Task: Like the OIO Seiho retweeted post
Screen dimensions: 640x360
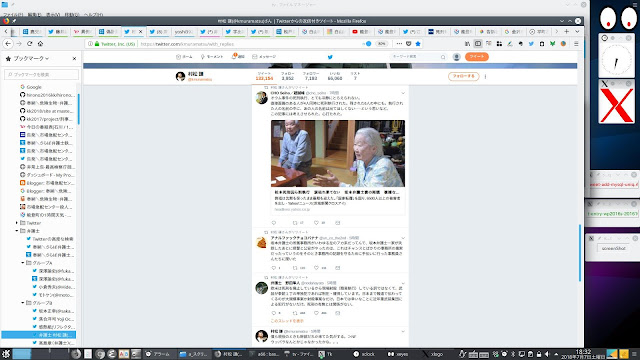Action: (x=316, y=223)
